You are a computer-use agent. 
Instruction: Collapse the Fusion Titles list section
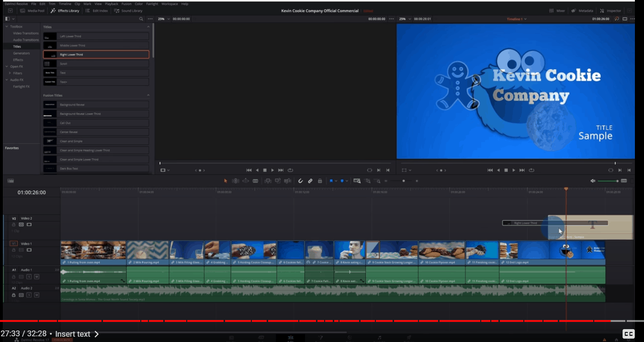148,95
